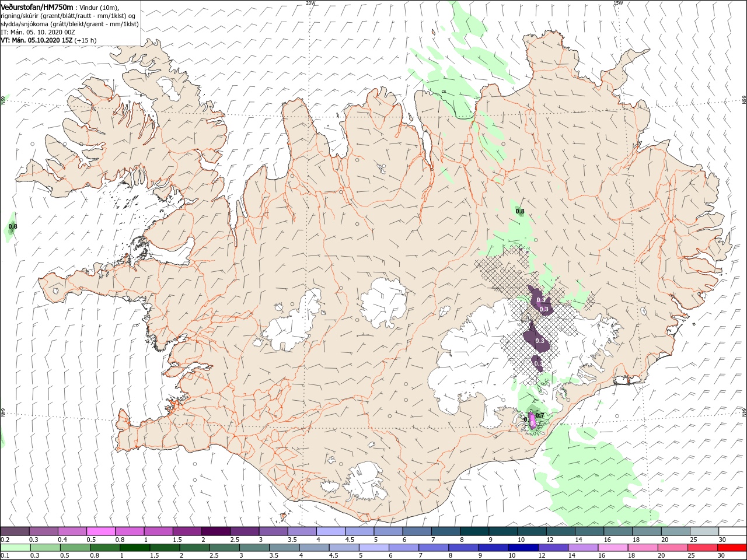Viewport: 747px width, 560px height.
Task: Select the valid time line 'VT: Mán. 05.10.2020 15Z'
Action: [37, 40]
